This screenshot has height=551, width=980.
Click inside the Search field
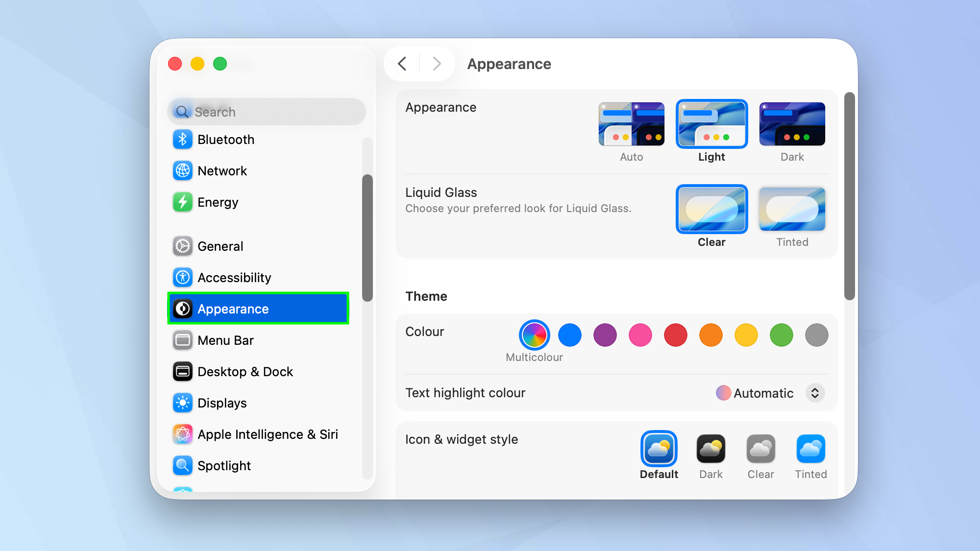pyautogui.click(x=266, y=111)
